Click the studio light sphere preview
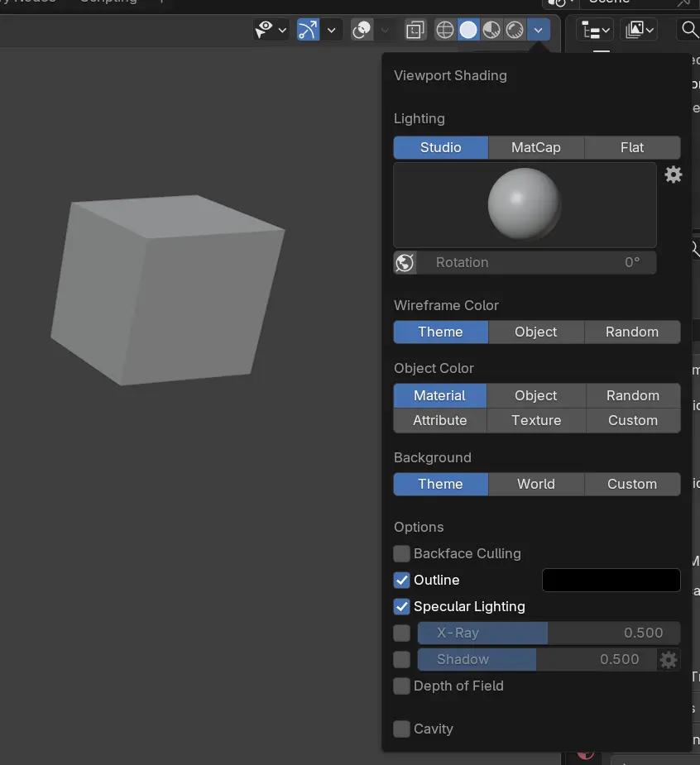 [x=525, y=204]
